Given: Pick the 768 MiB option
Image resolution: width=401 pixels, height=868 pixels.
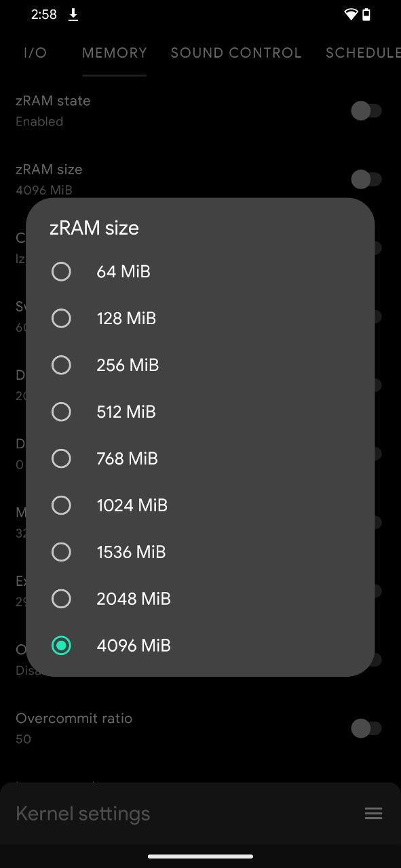Looking at the screenshot, I should pos(200,458).
